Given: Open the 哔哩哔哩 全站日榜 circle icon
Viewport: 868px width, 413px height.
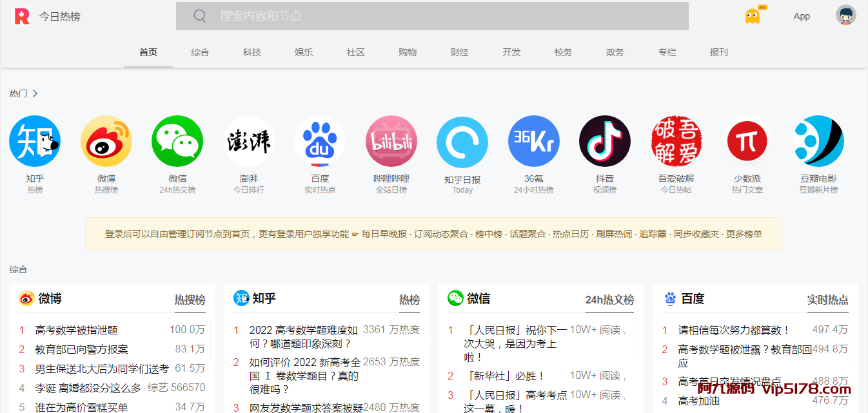Looking at the screenshot, I should coord(391,141).
